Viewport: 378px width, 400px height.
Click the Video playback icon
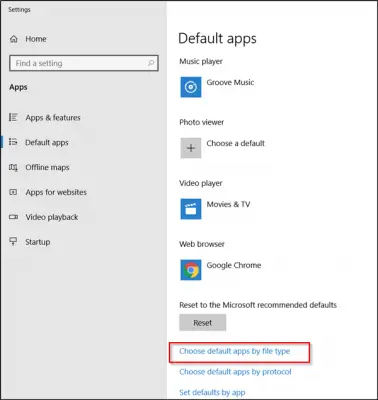(x=13, y=217)
